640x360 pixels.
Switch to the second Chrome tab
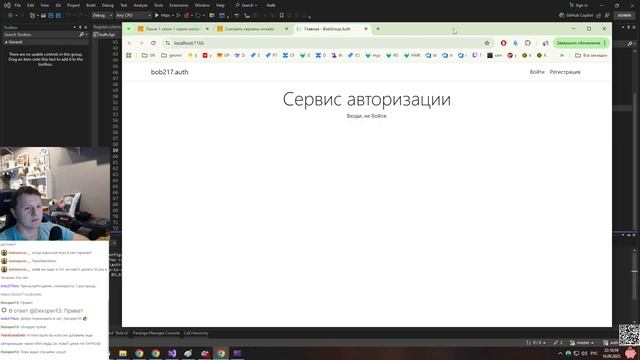point(252,29)
